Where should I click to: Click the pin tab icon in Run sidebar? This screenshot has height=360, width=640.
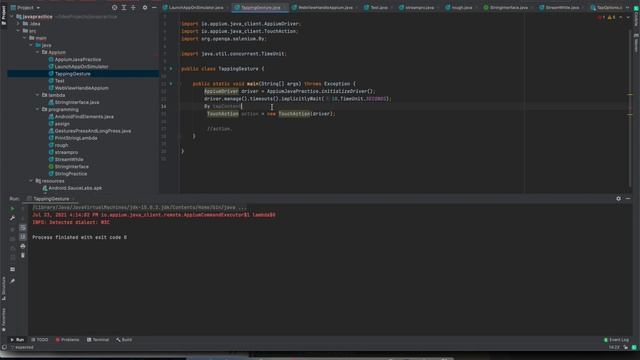coord(12,281)
